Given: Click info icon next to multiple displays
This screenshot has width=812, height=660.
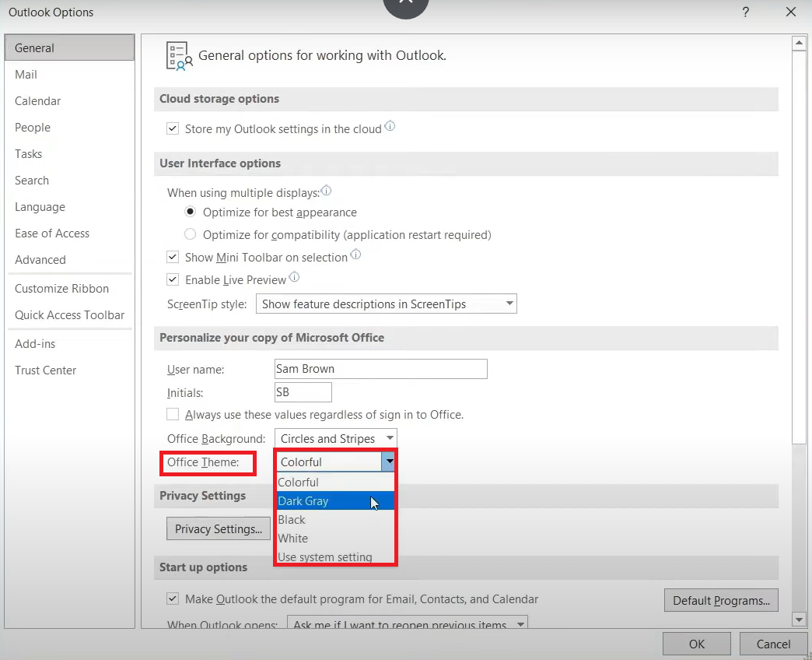Looking at the screenshot, I should (326, 191).
